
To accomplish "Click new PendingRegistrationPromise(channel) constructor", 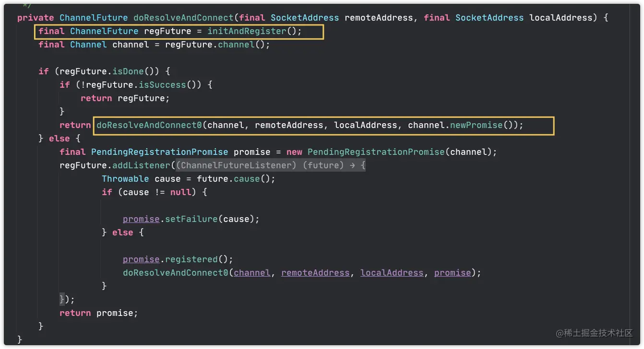I will [389, 152].
